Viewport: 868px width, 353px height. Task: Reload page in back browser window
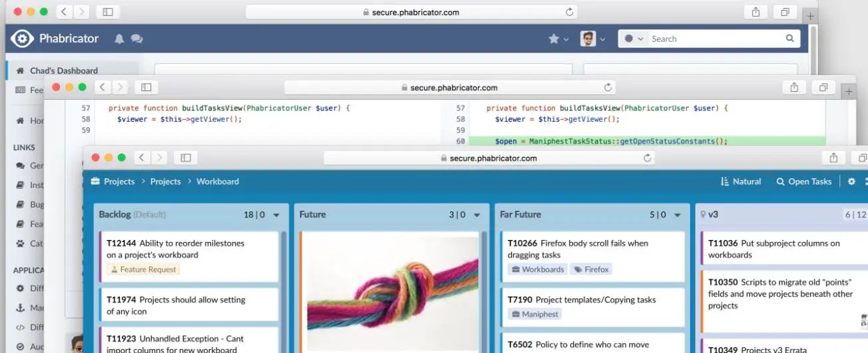point(569,12)
